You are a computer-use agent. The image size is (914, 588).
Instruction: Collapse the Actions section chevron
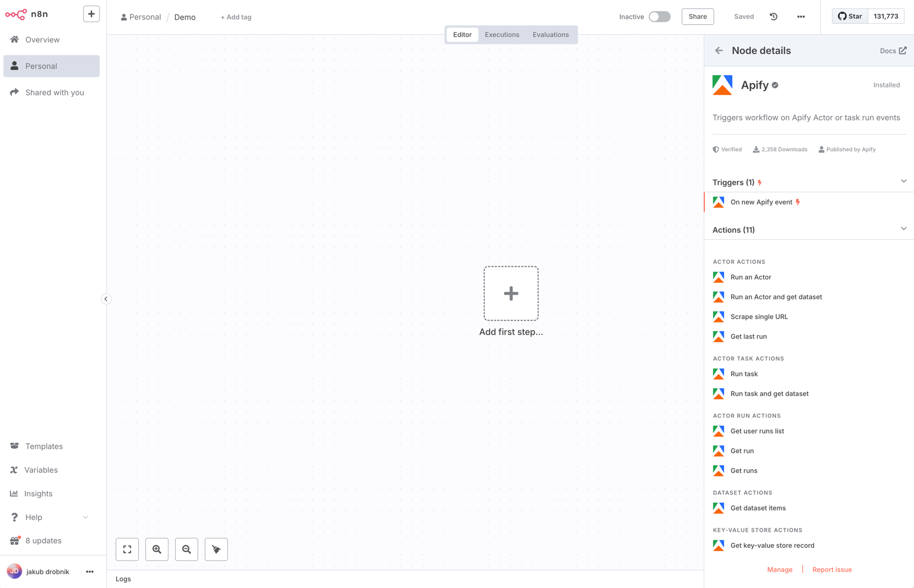903,229
